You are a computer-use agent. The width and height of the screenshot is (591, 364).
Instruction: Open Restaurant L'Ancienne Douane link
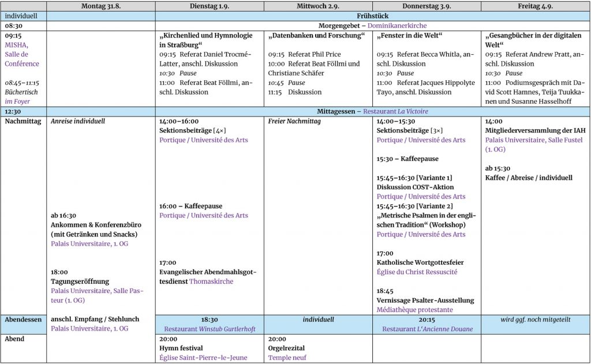click(428, 329)
